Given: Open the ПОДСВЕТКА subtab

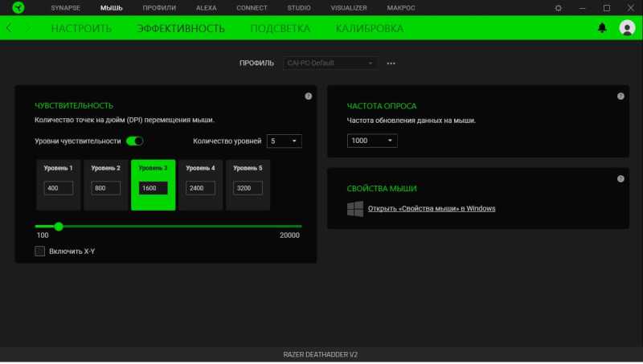Looking at the screenshot, I should tap(280, 28).
